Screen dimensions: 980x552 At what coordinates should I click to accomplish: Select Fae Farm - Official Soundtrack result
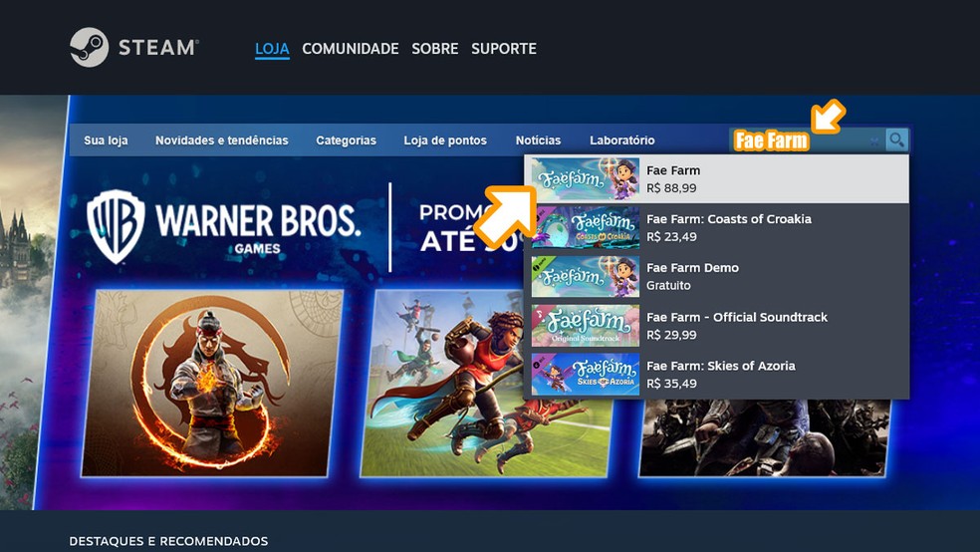point(717,326)
